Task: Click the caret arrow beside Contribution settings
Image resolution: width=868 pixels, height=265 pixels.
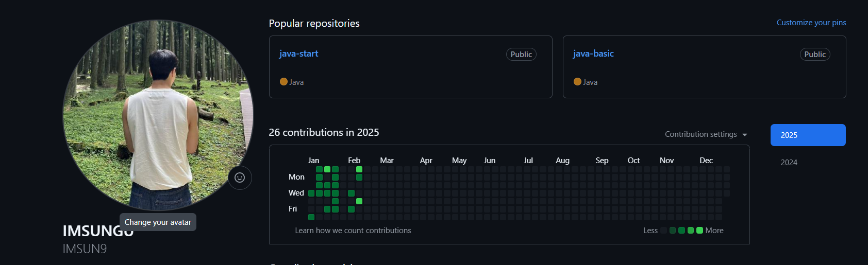Action: click(x=745, y=135)
